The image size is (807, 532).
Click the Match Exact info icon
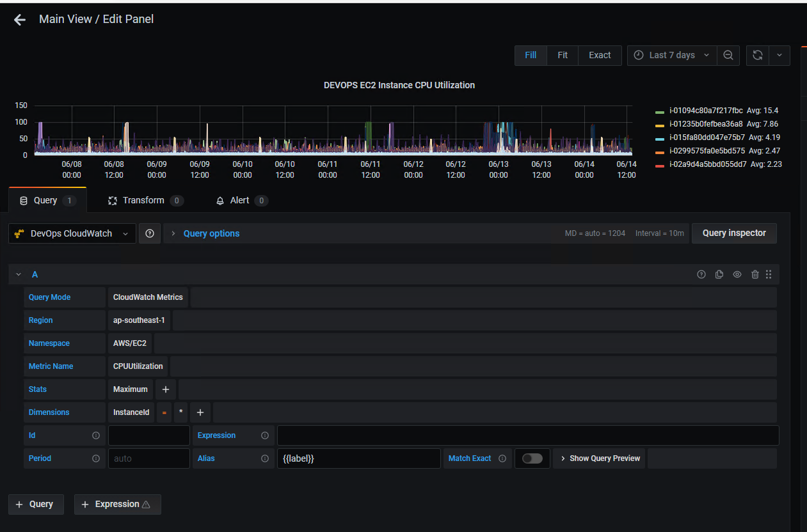point(502,458)
